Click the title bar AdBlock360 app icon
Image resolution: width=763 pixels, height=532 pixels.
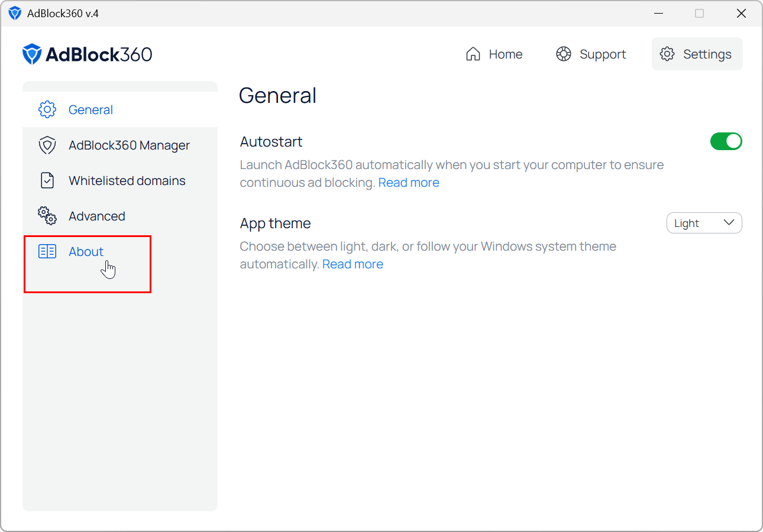(15, 13)
